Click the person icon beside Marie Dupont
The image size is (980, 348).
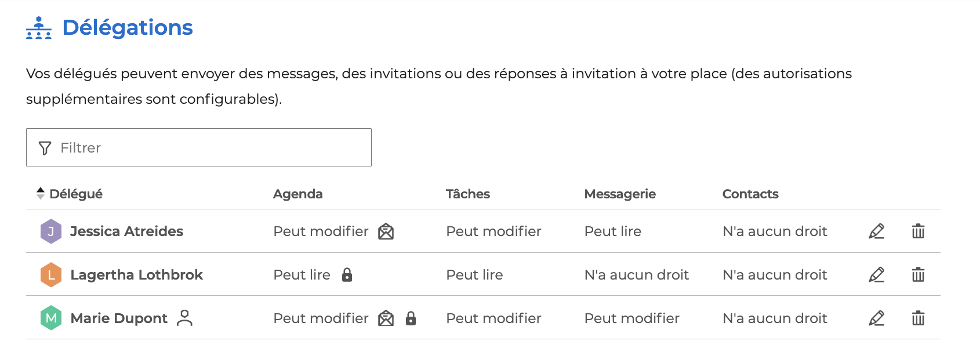[x=184, y=318]
